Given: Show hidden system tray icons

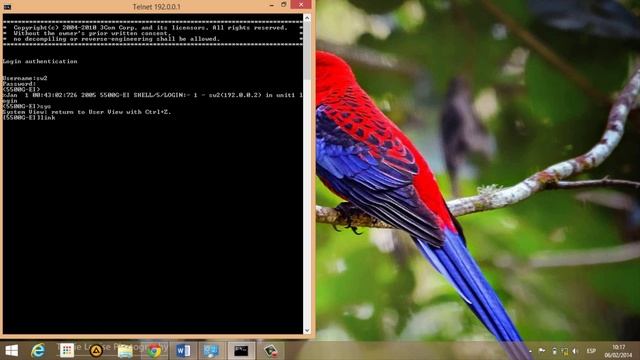Looking at the screenshot, I should point(530,351).
